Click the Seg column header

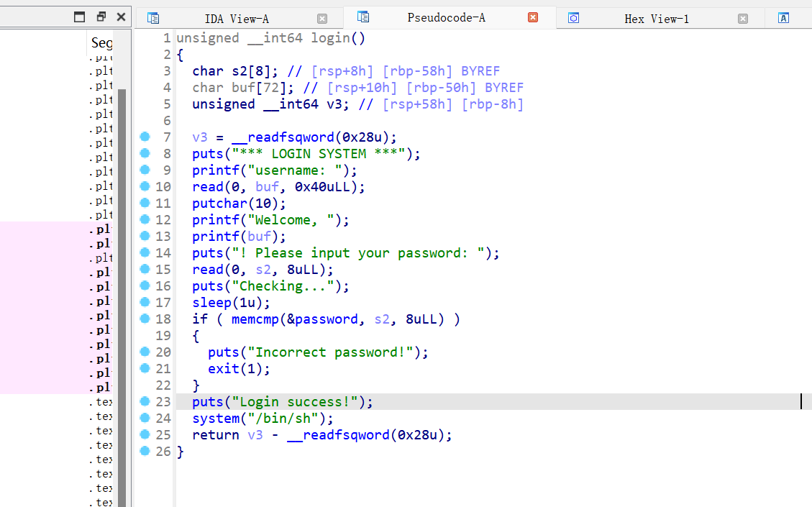click(x=101, y=43)
